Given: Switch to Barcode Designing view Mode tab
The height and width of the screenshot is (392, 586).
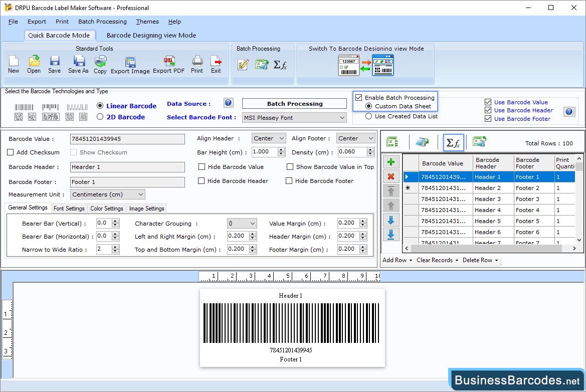Looking at the screenshot, I should 151,35.
